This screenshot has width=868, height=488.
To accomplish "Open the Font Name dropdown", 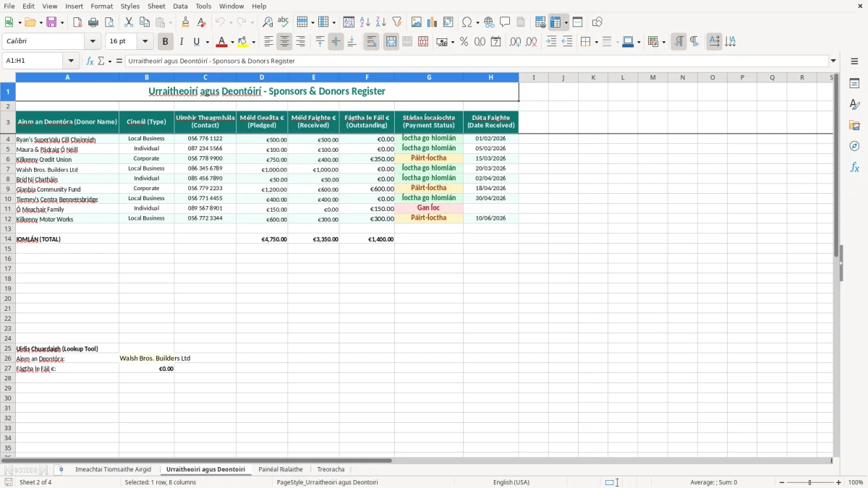I will [x=93, y=42].
